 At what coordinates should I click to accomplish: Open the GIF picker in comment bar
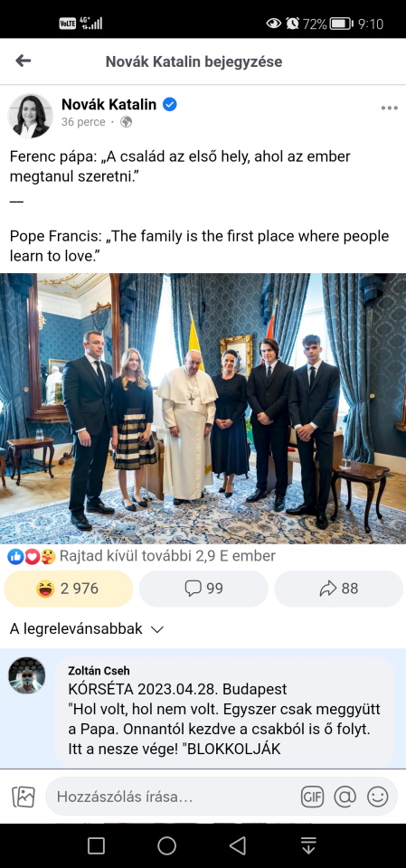(x=312, y=797)
